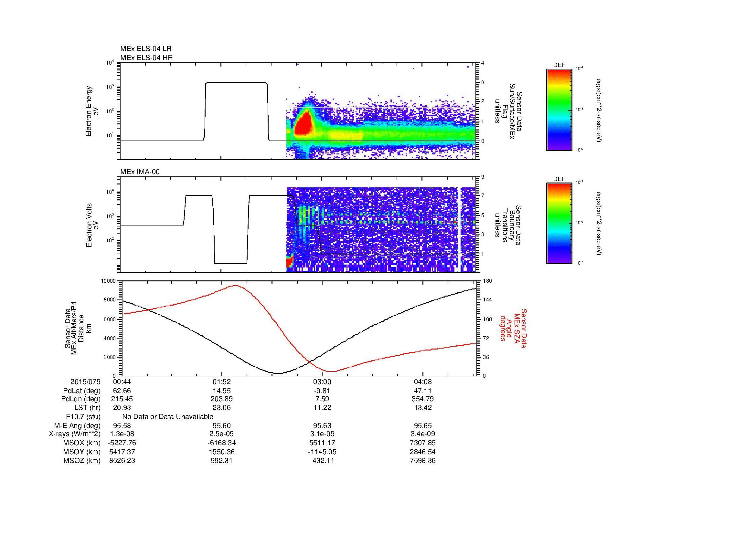The width and height of the screenshot is (756, 534).
Task: Click the LST value 11.22
Action: click(322, 408)
